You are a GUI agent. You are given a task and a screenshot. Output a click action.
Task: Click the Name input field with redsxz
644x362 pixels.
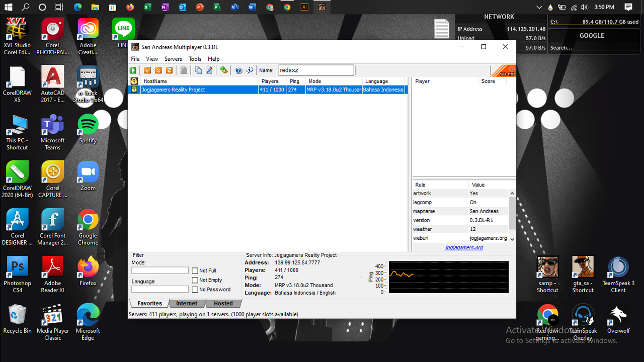click(315, 70)
